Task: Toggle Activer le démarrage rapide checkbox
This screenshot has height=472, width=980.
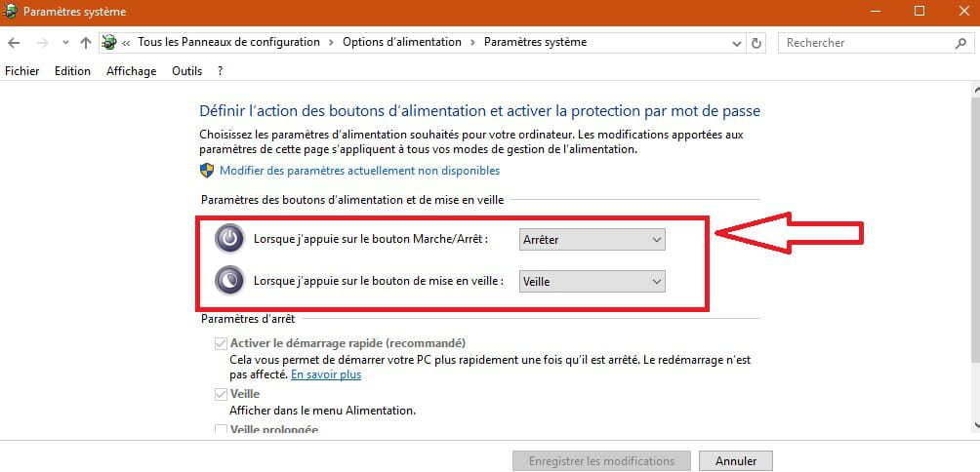Action: tap(221, 343)
